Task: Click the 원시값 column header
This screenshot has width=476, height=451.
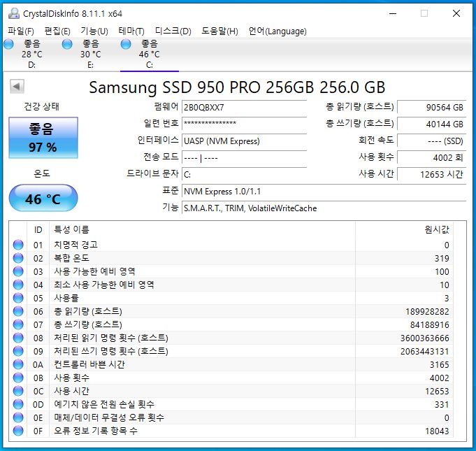Action: (x=437, y=229)
